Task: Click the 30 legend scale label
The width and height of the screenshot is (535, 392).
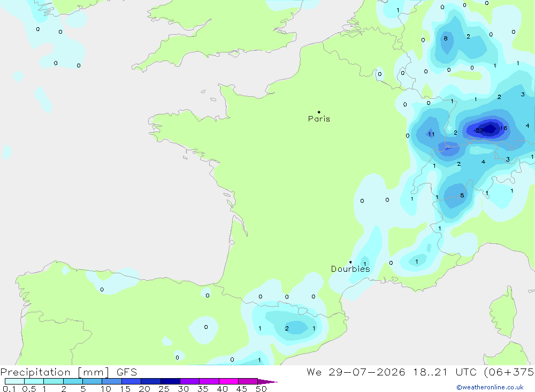Action: pos(184,389)
